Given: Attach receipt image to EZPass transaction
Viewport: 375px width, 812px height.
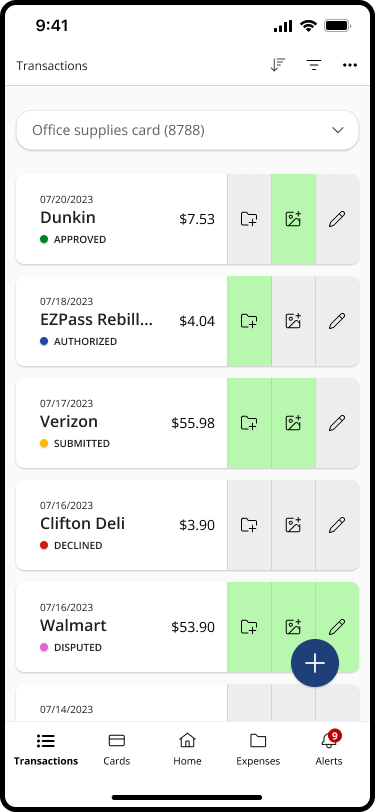Looking at the screenshot, I should 293,321.
